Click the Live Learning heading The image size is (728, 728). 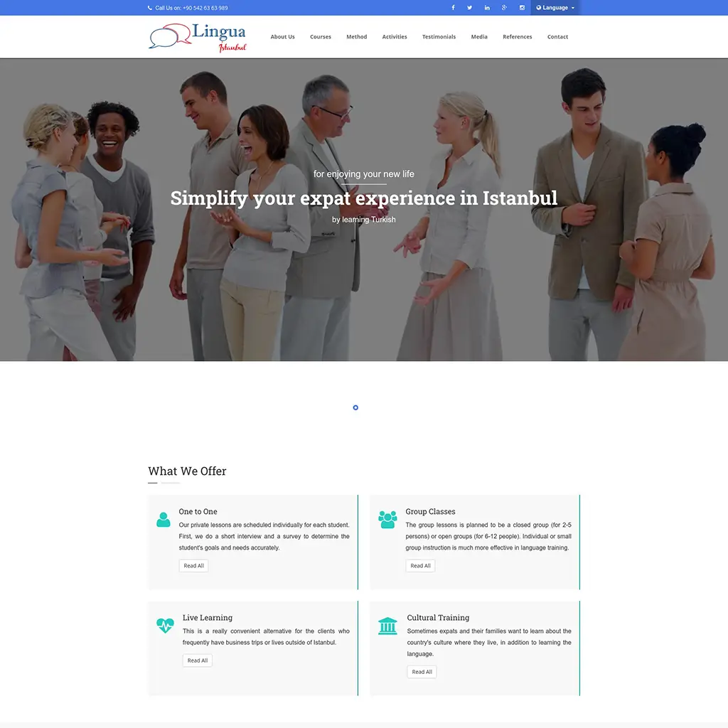point(208,618)
